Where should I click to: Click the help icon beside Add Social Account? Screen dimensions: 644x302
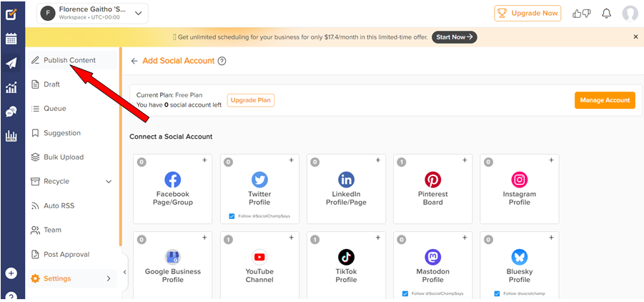point(222,62)
